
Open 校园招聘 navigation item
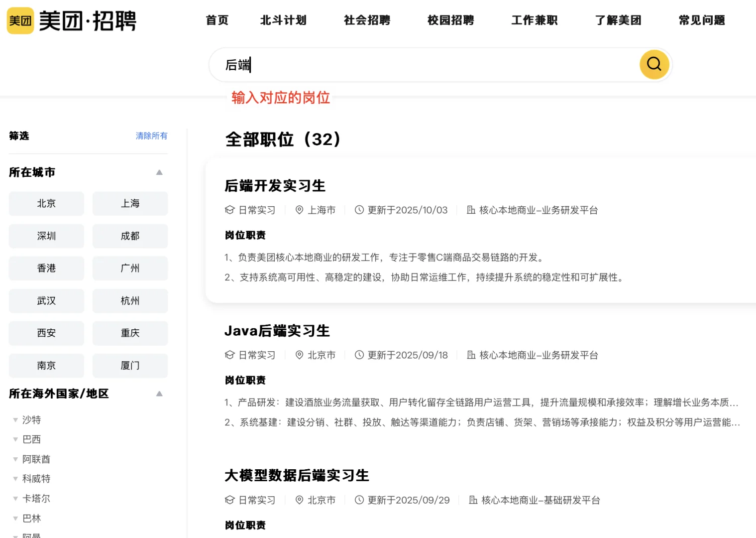[450, 20]
